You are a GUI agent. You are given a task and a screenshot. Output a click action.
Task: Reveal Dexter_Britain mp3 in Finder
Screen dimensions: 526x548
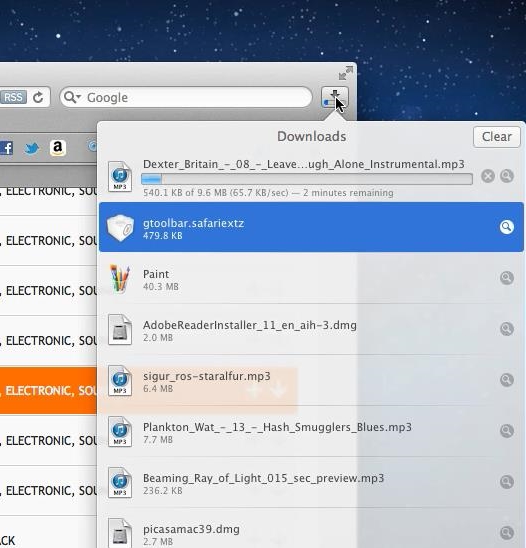tap(506, 176)
